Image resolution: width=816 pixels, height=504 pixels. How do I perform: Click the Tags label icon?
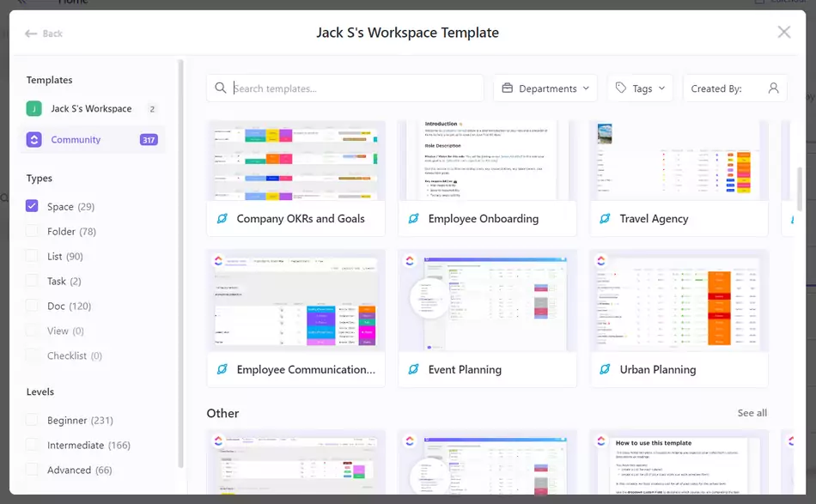click(x=620, y=88)
